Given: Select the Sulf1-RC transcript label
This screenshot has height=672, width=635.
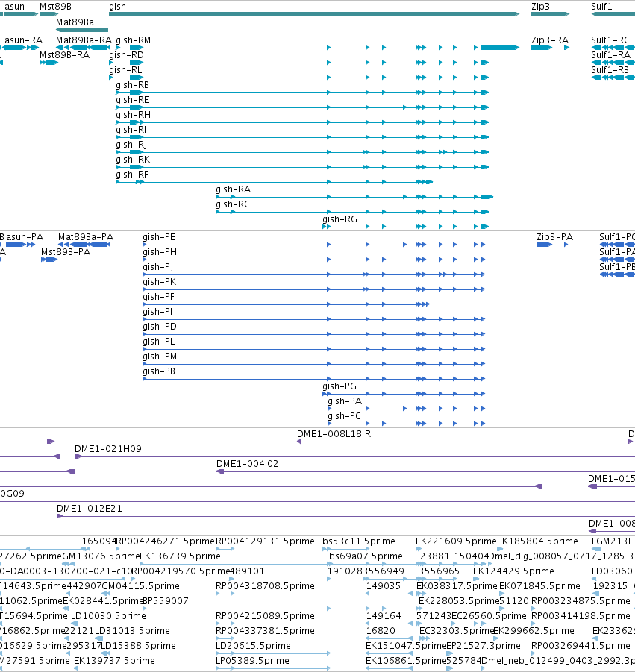Looking at the screenshot, I should pos(610,40).
